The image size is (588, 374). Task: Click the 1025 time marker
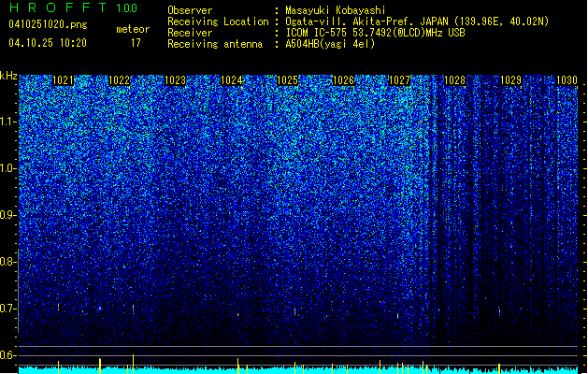point(287,80)
